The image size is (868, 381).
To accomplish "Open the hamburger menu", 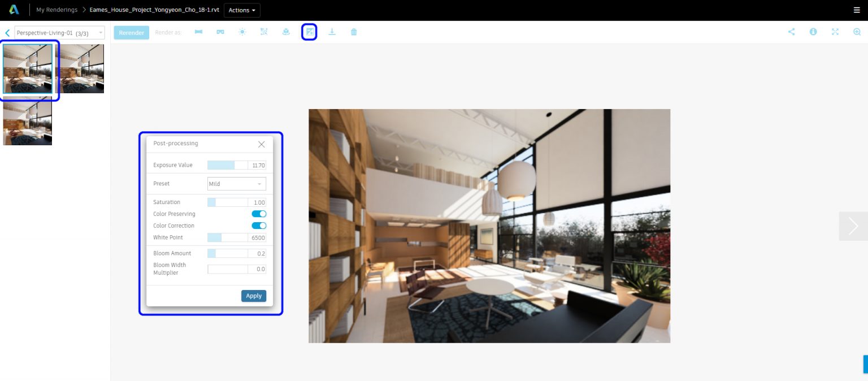I will coord(856,10).
